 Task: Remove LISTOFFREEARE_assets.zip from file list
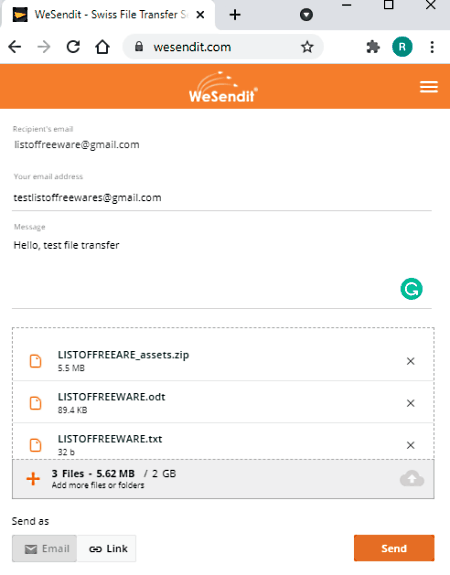[410, 361]
